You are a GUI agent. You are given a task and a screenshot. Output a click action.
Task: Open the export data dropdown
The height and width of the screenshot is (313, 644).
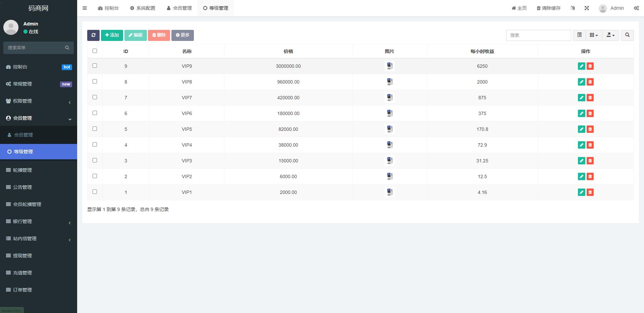[610, 35]
